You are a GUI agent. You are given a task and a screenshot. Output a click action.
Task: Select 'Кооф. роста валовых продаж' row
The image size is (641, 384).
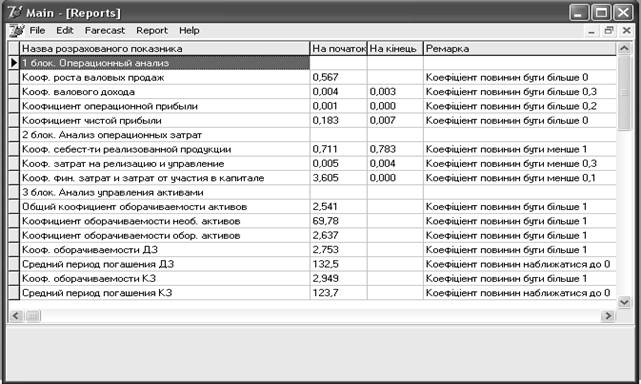click(x=165, y=77)
